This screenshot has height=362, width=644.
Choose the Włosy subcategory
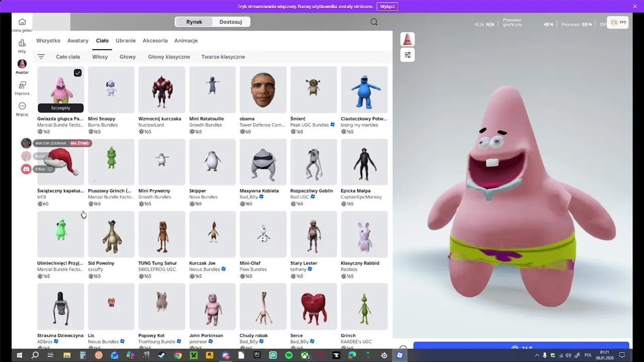pyautogui.click(x=100, y=57)
